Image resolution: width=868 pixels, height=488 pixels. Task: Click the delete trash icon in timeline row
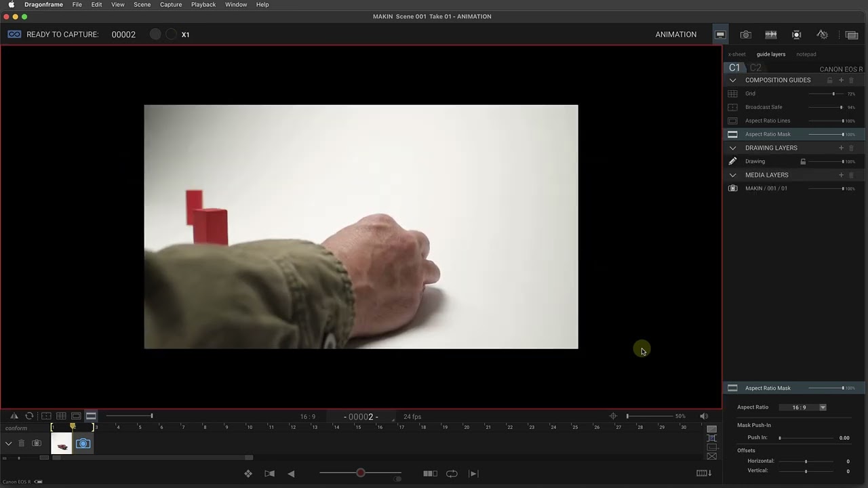(x=21, y=443)
